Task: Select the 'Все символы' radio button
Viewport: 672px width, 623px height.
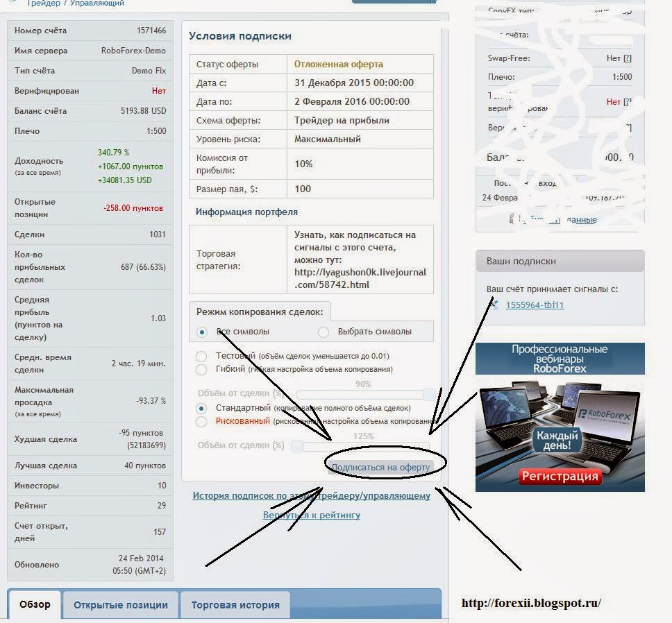Action: tap(202, 332)
